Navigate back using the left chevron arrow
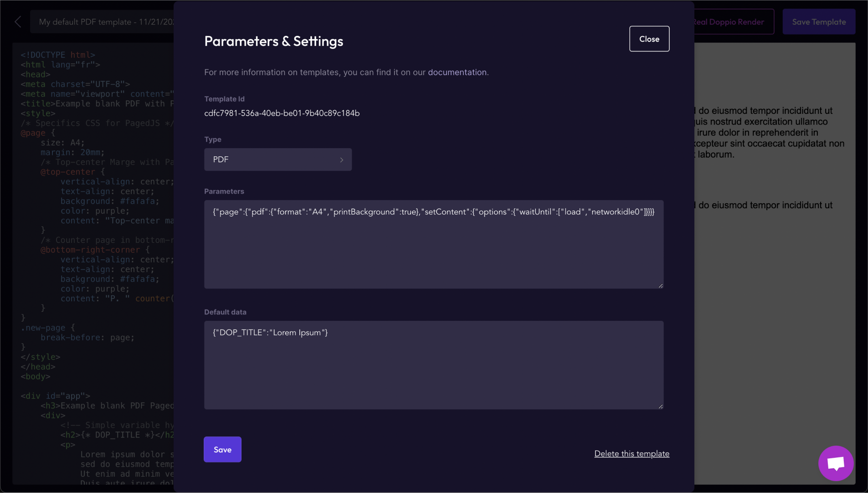This screenshot has width=868, height=493. pyautogui.click(x=17, y=21)
